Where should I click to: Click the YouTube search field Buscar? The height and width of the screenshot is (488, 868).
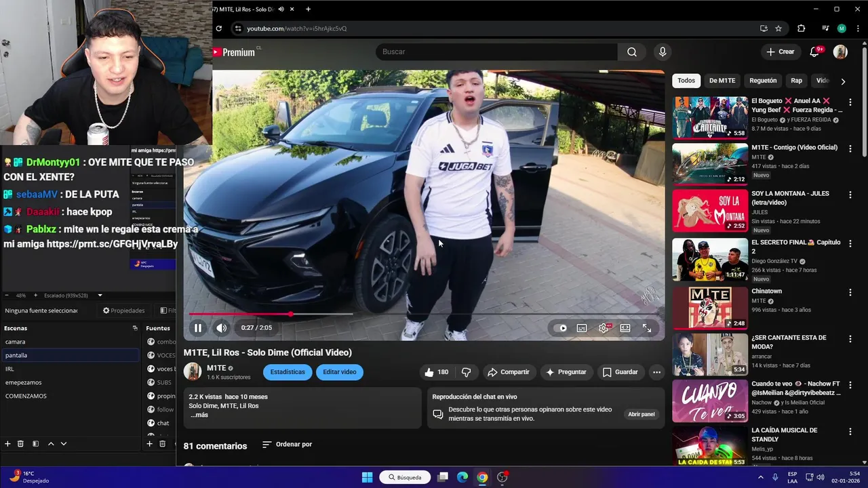coord(496,52)
